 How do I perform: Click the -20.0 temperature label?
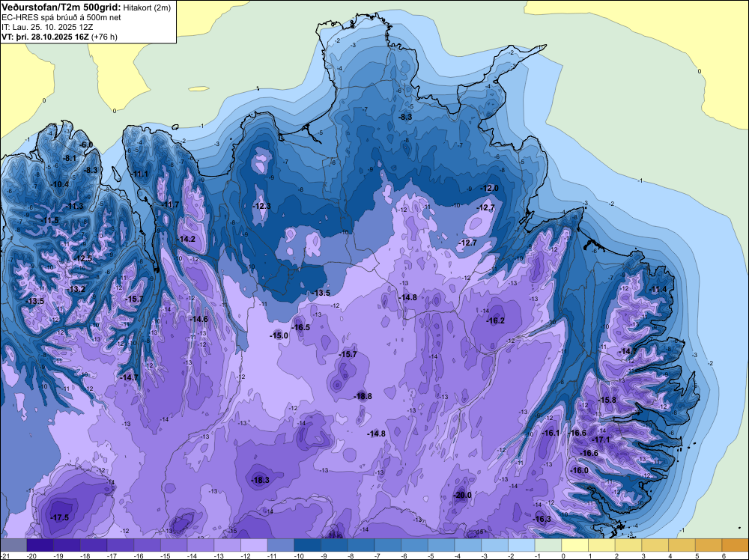click(x=462, y=495)
